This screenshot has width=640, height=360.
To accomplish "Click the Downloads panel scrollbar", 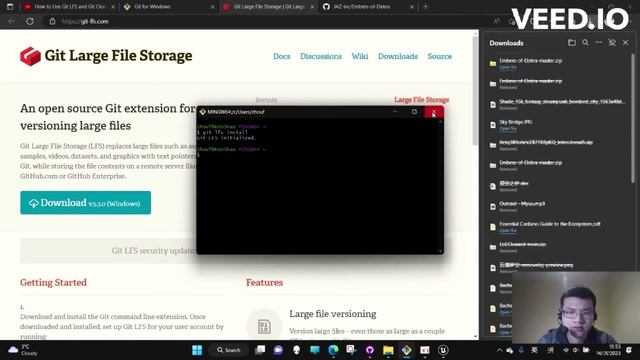I will click(633, 118).
